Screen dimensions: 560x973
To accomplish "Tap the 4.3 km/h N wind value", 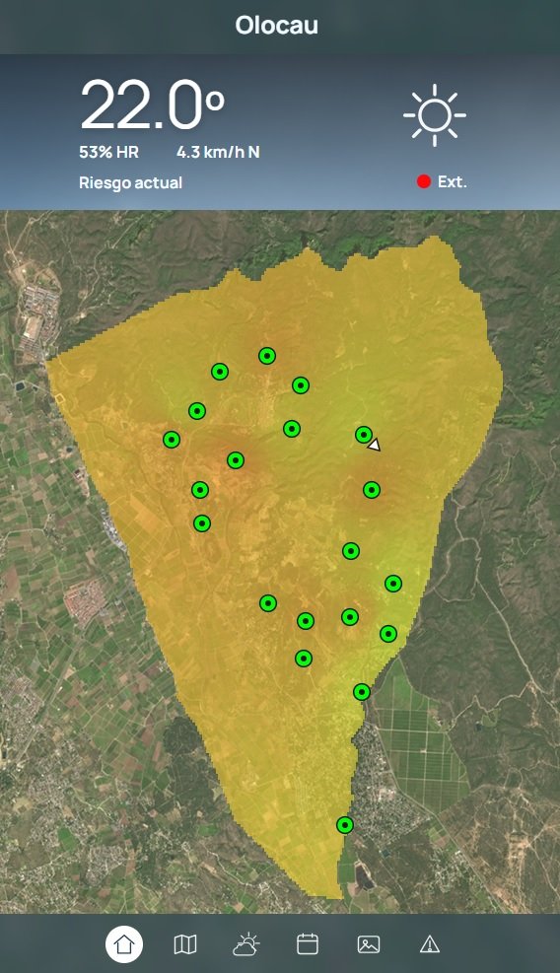I will click(x=219, y=152).
